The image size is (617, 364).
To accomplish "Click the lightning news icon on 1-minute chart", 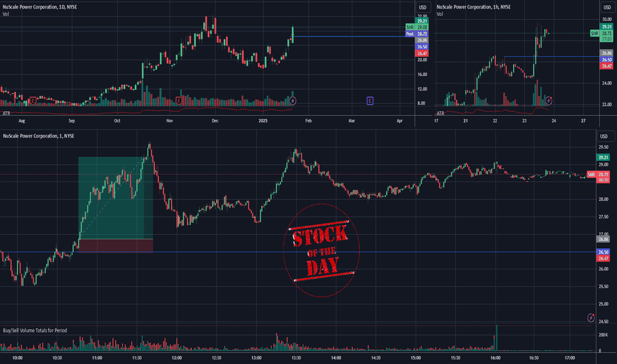I will pyautogui.click(x=591, y=317).
